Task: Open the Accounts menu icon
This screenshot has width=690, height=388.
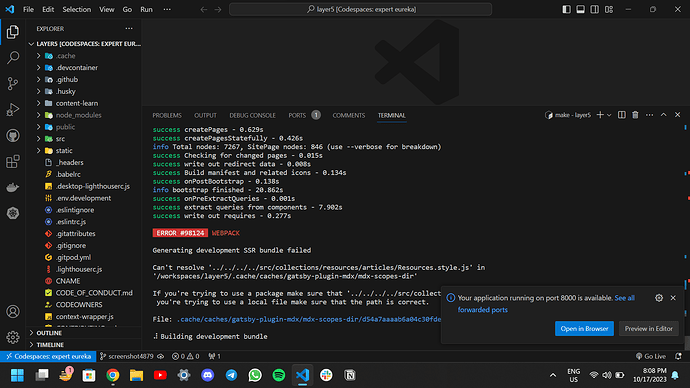Action: 13,311
